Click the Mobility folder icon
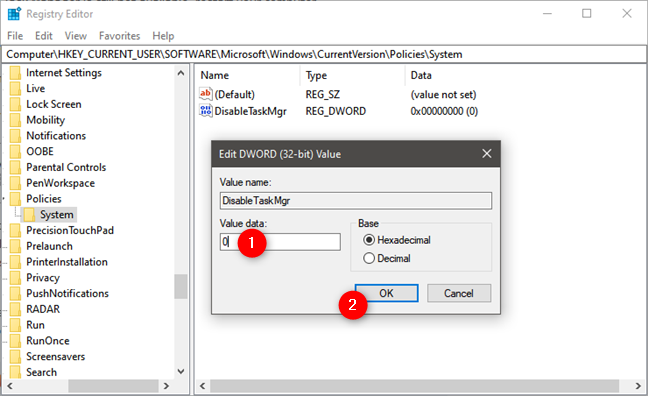648x396 pixels. (15, 120)
